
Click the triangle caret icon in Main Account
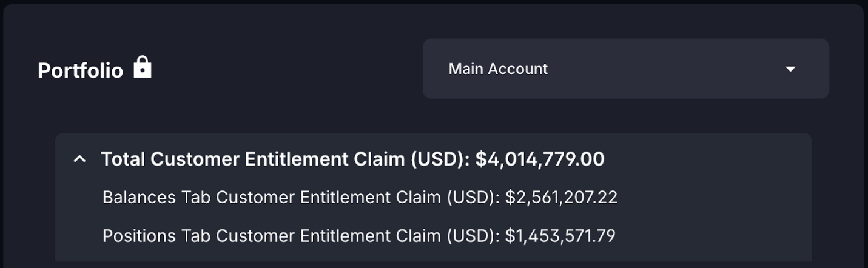coord(790,69)
